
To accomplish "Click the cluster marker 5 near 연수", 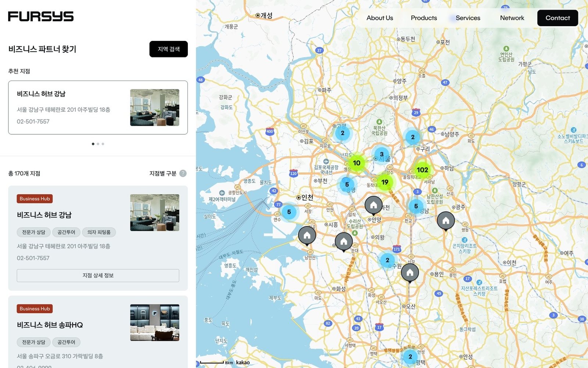I will coord(289,212).
